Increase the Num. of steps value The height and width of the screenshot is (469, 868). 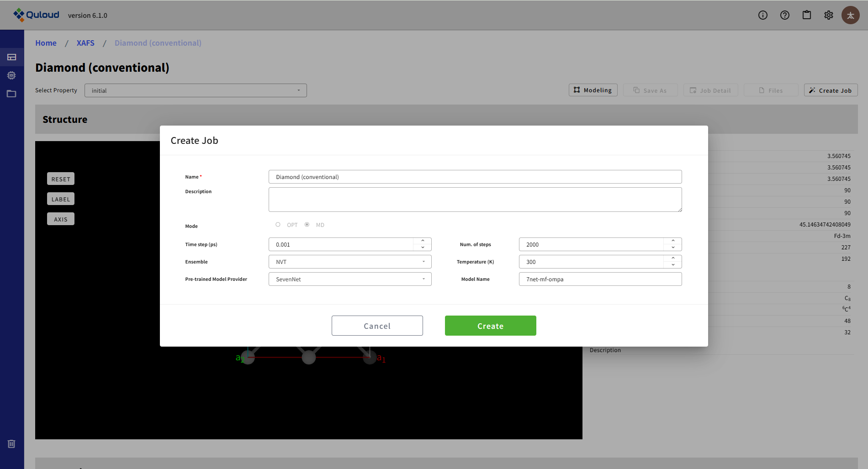(673, 241)
